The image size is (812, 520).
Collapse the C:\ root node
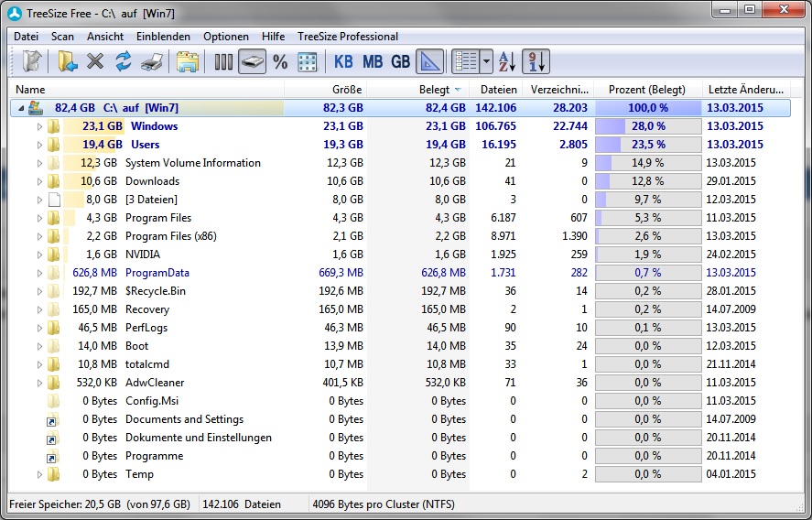pyautogui.click(x=21, y=108)
